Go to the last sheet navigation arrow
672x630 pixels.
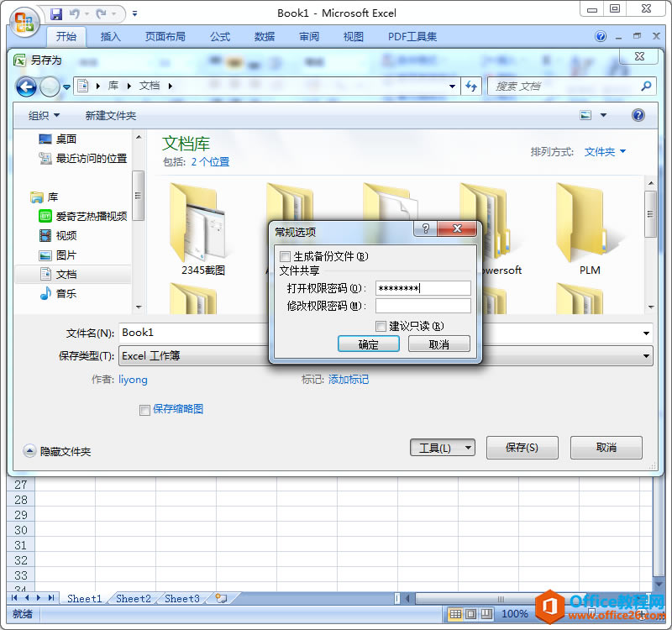coord(51,598)
